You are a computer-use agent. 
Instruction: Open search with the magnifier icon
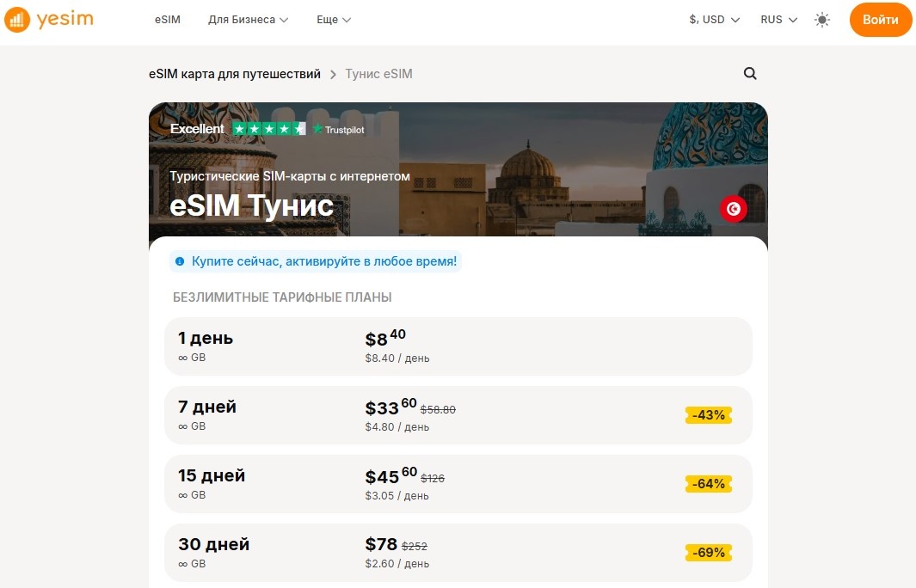(749, 74)
